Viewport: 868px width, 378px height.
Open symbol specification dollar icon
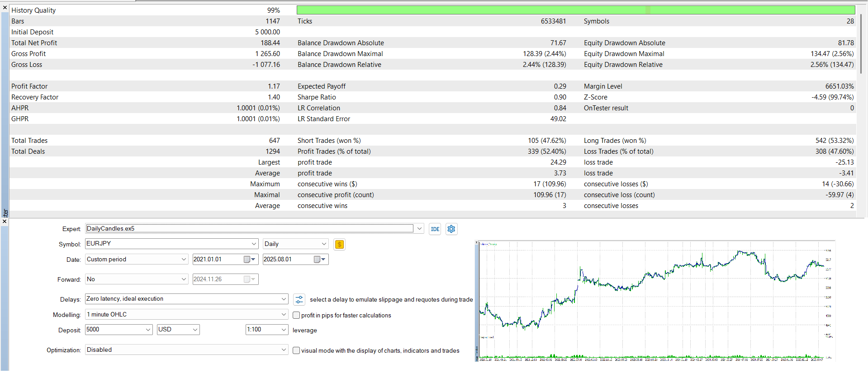pos(339,245)
